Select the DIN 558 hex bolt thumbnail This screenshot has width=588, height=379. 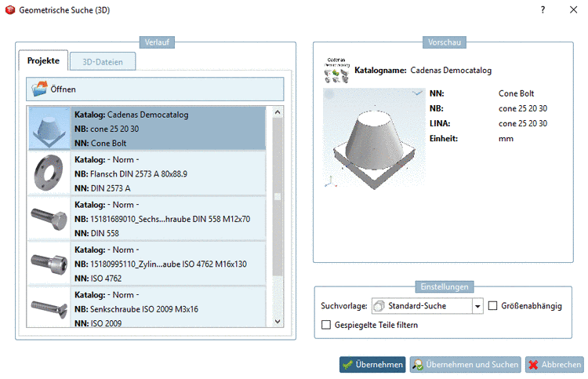coord(49,218)
